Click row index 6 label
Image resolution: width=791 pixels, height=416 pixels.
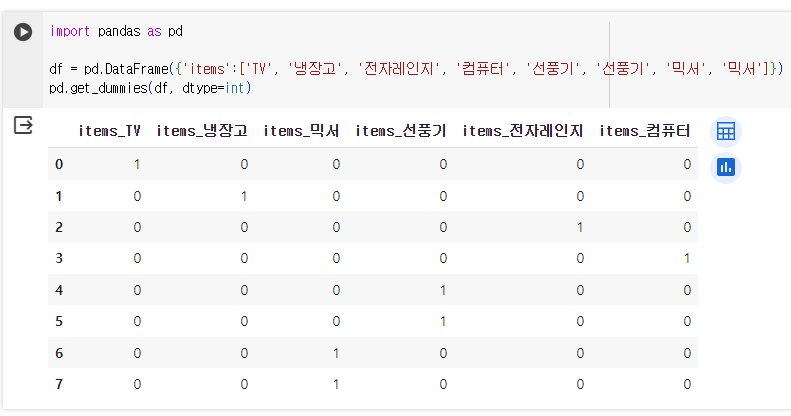(59, 353)
